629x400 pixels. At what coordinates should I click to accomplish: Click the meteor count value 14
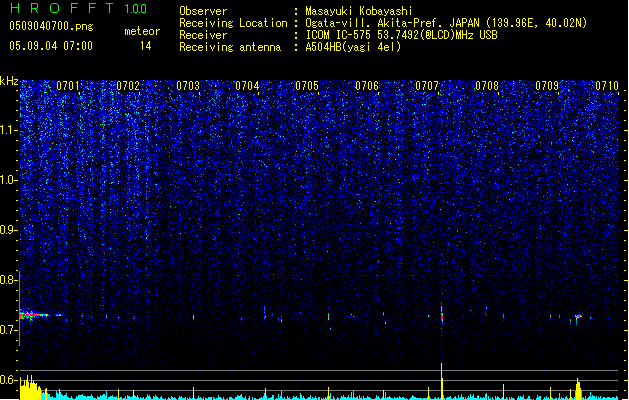tap(146, 46)
